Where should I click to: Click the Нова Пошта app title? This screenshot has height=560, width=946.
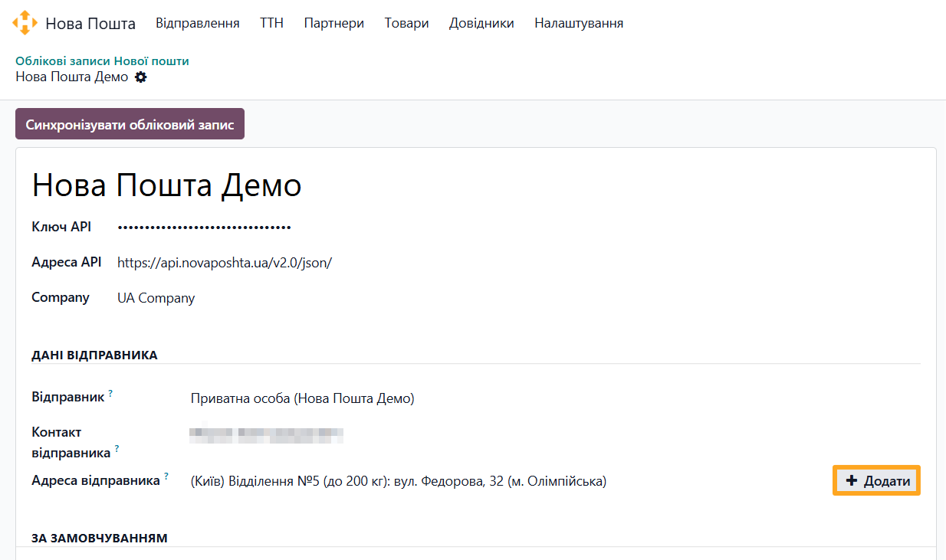[90, 24]
